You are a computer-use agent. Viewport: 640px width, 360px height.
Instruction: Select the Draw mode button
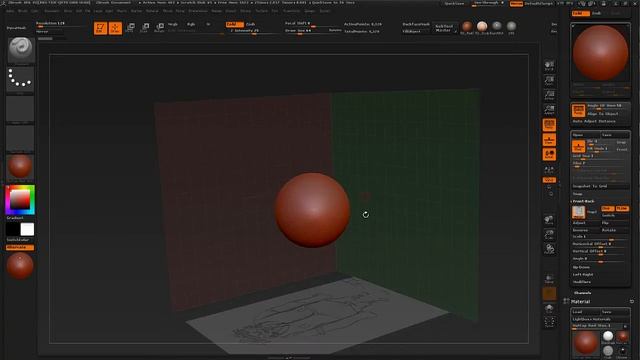click(115, 28)
